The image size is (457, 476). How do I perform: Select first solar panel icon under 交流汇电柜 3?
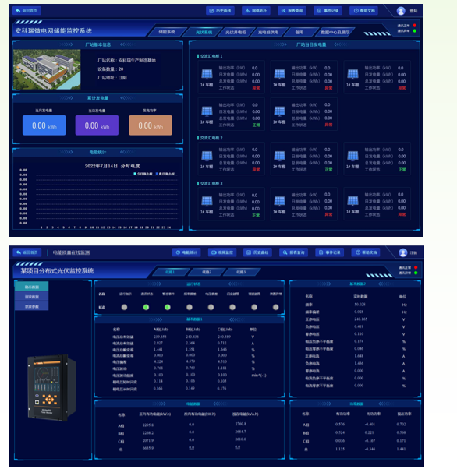207,201
